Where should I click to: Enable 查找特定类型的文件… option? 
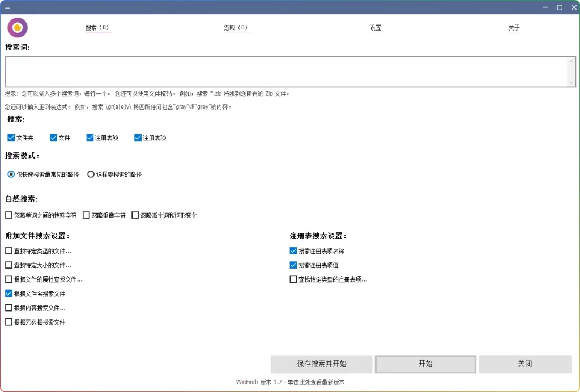[x=8, y=251]
